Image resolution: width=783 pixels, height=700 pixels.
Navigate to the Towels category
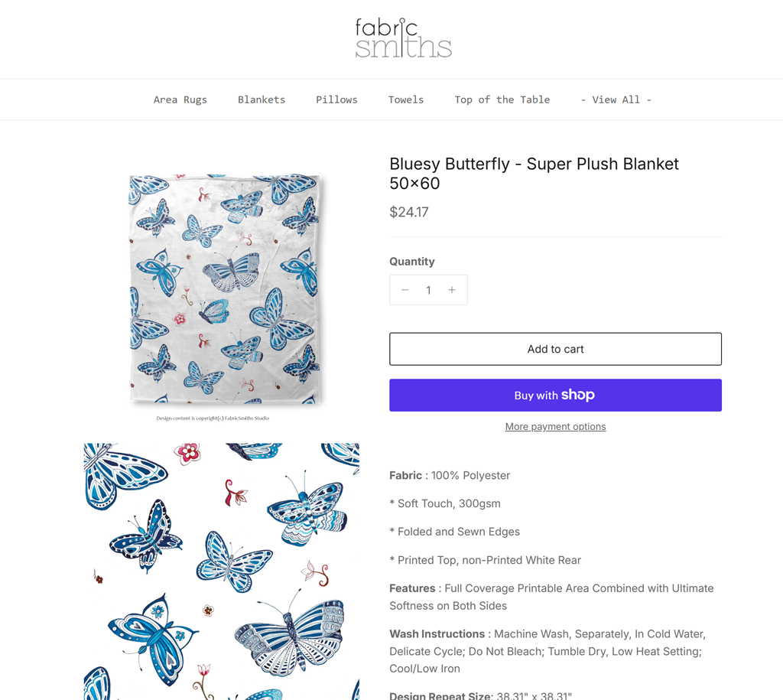[406, 99]
